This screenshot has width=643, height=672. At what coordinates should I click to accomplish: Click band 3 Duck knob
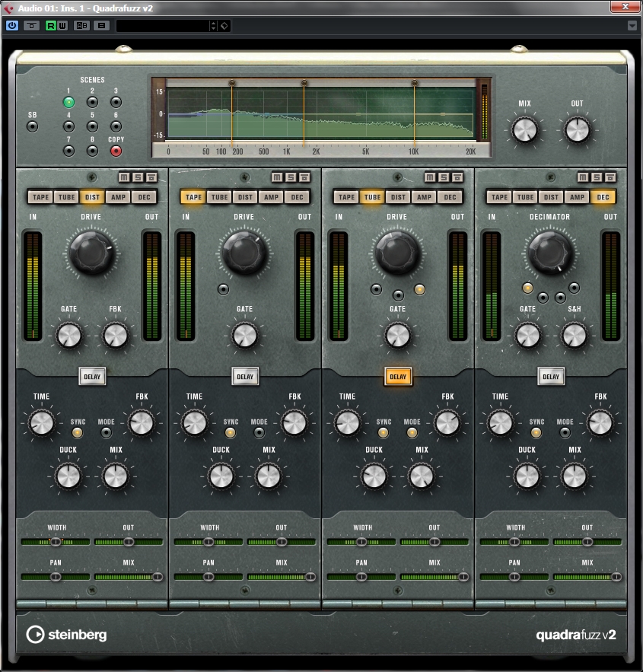374,476
